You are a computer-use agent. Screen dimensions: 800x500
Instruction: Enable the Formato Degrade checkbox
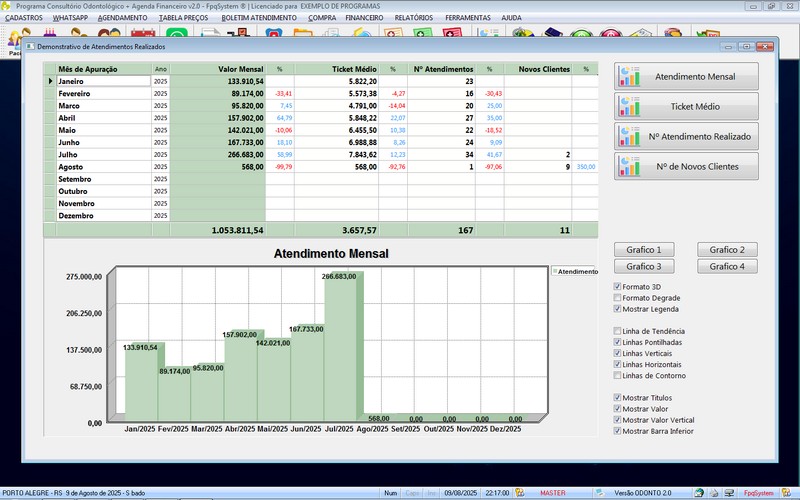(x=617, y=298)
